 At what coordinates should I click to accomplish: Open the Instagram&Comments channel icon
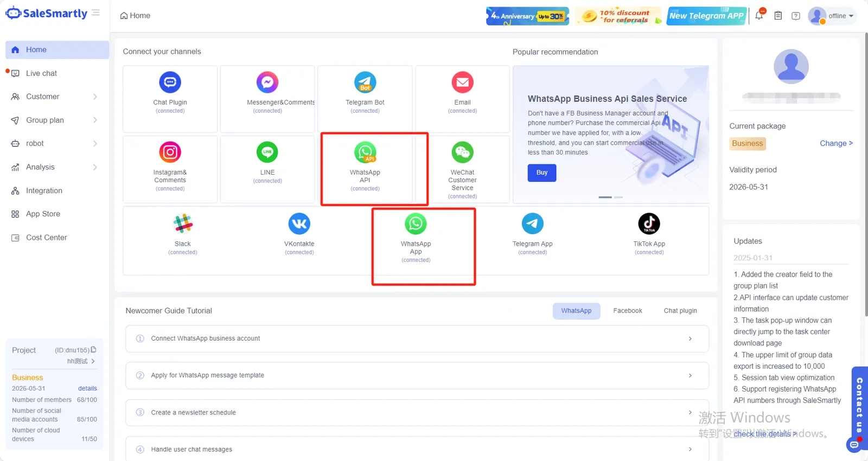click(170, 152)
